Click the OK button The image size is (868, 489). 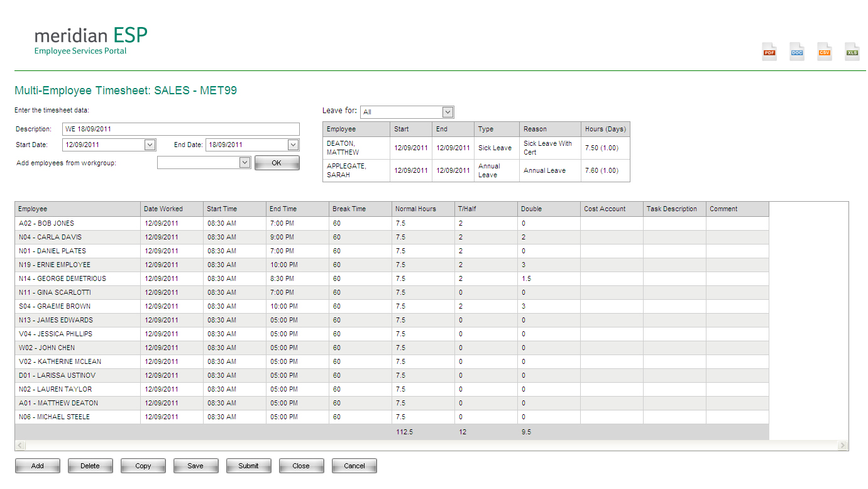pyautogui.click(x=277, y=163)
